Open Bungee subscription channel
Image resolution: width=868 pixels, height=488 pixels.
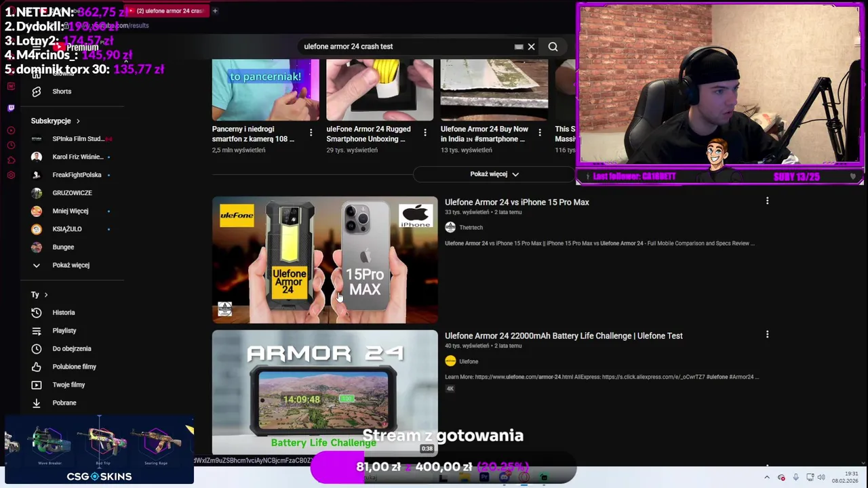(63, 247)
